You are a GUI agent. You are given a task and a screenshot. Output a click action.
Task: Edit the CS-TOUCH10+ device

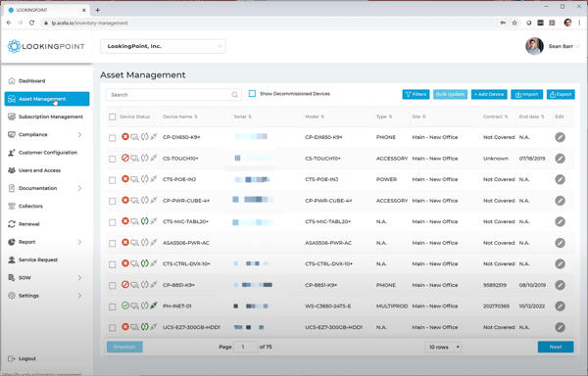pyautogui.click(x=560, y=159)
